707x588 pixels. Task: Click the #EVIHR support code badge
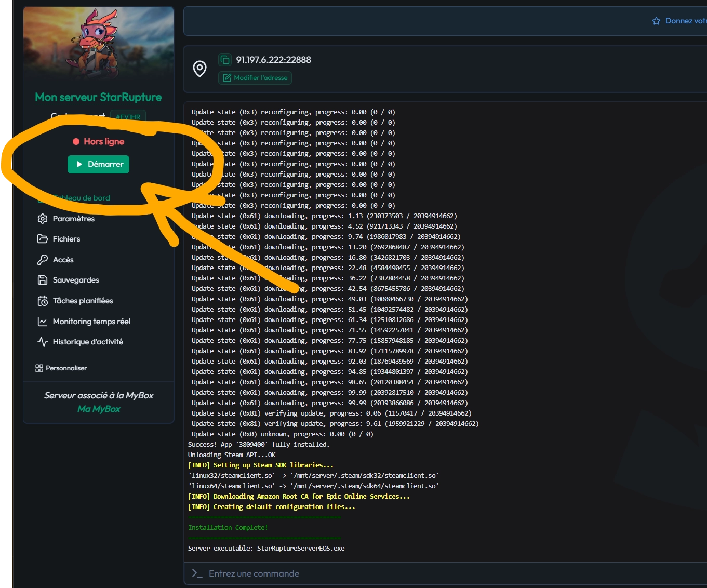(x=128, y=117)
